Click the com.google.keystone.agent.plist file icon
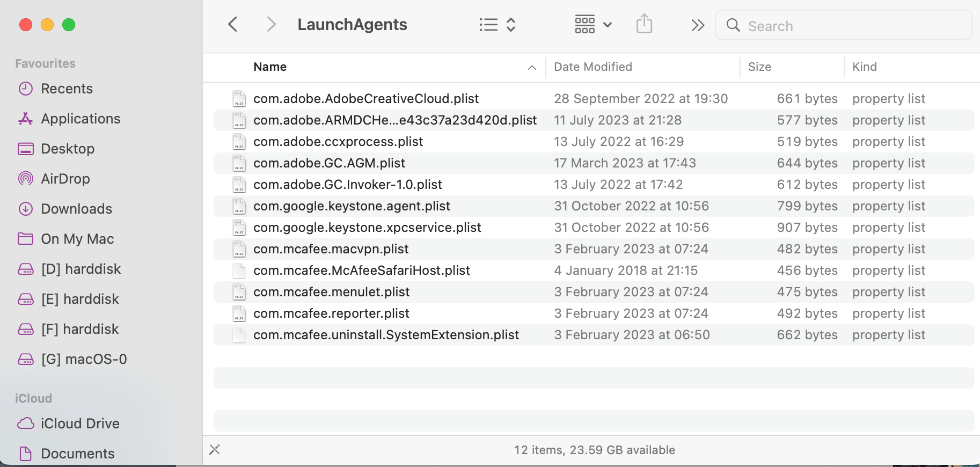 (239, 206)
